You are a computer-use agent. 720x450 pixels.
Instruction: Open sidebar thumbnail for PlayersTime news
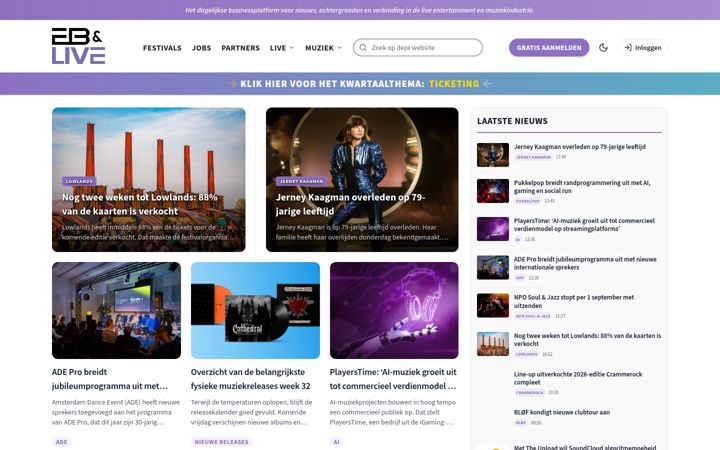(493, 229)
